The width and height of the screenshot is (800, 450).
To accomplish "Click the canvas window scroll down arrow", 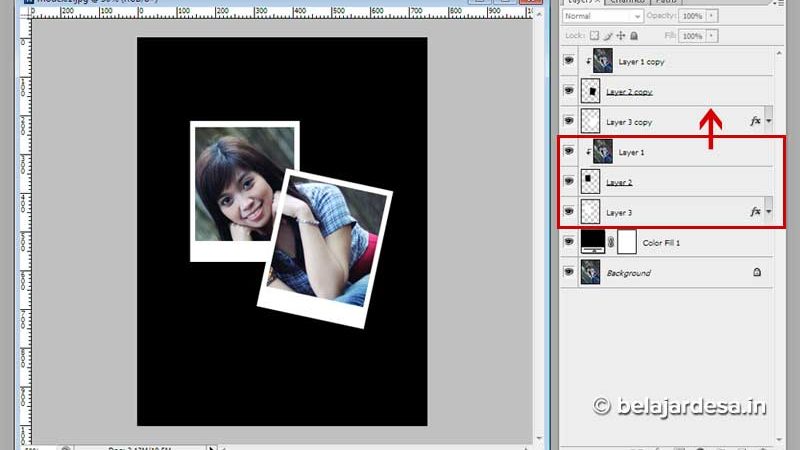I will click(539, 438).
